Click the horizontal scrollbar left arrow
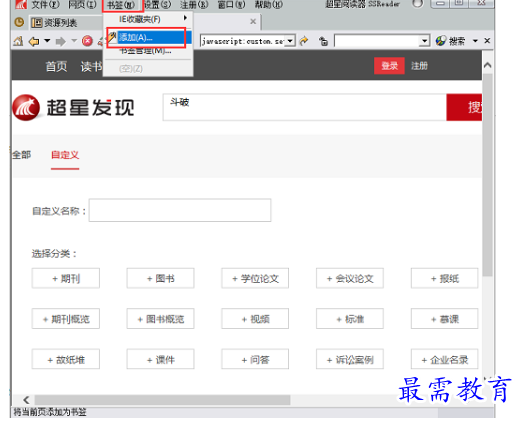Screen dimensions: 520x421 click(26, 400)
